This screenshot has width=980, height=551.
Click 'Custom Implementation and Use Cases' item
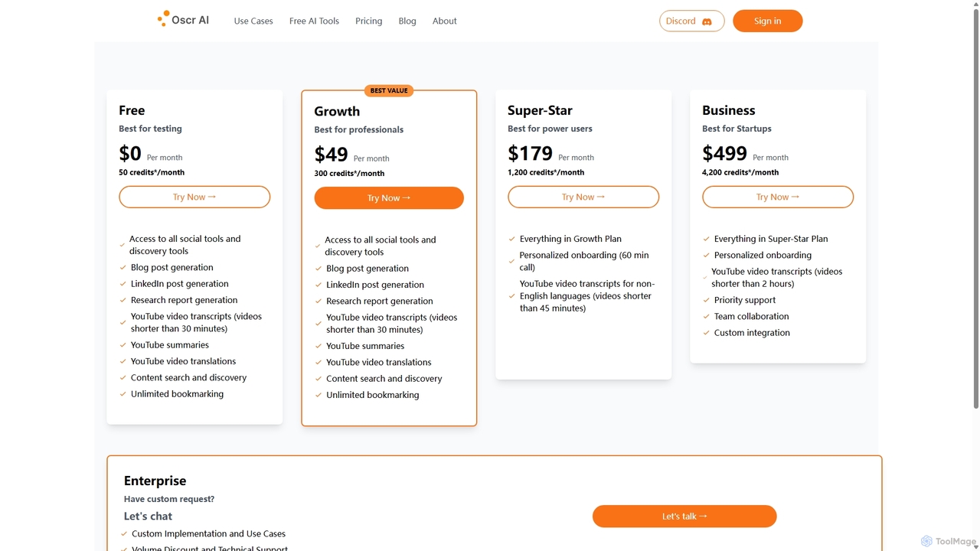point(208,533)
